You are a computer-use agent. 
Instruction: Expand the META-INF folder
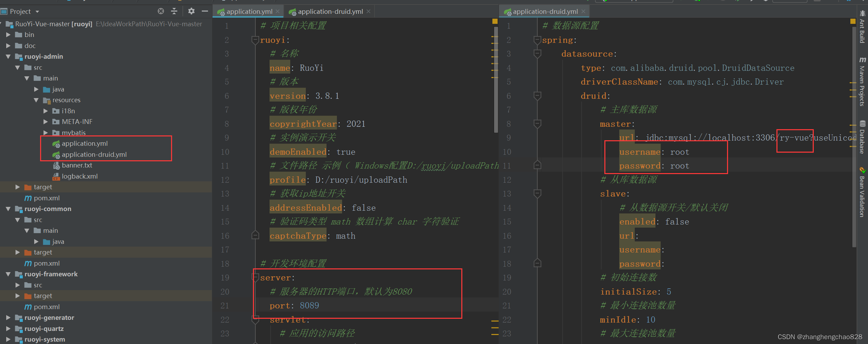coord(46,122)
